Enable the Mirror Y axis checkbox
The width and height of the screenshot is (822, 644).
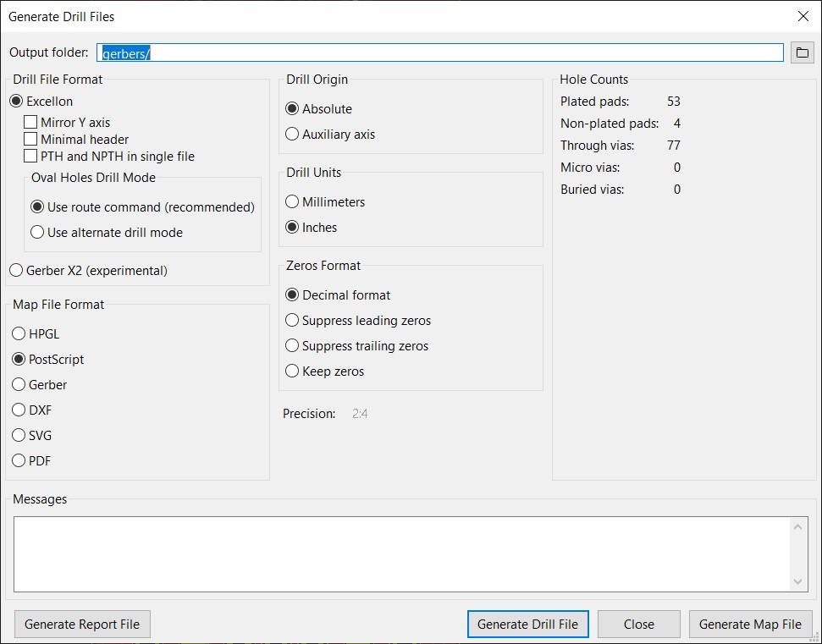click(x=30, y=122)
